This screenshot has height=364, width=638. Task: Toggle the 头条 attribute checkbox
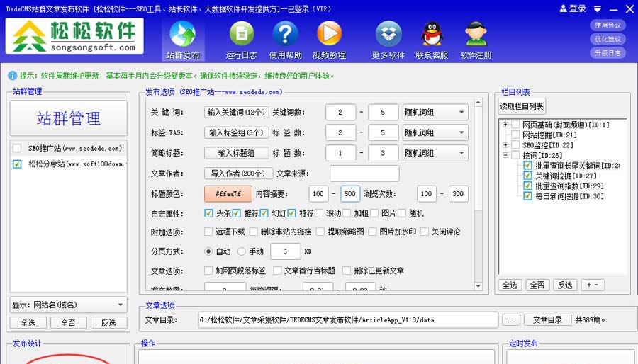[x=208, y=213]
